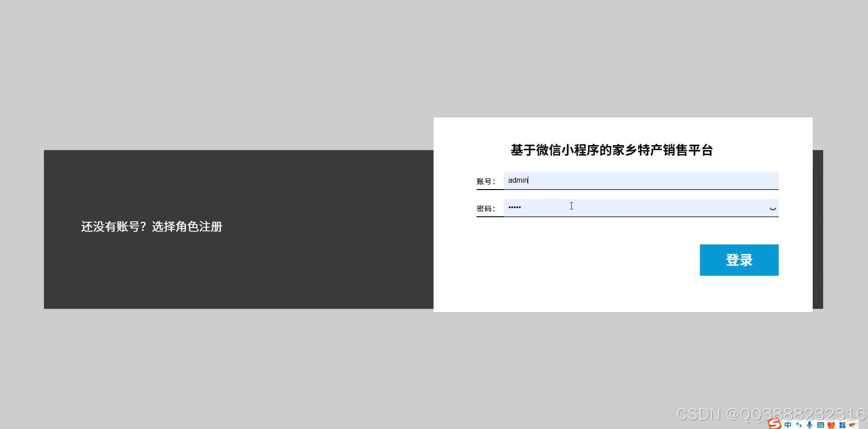Click the platform title text
868x429 pixels.
[x=612, y=150]
